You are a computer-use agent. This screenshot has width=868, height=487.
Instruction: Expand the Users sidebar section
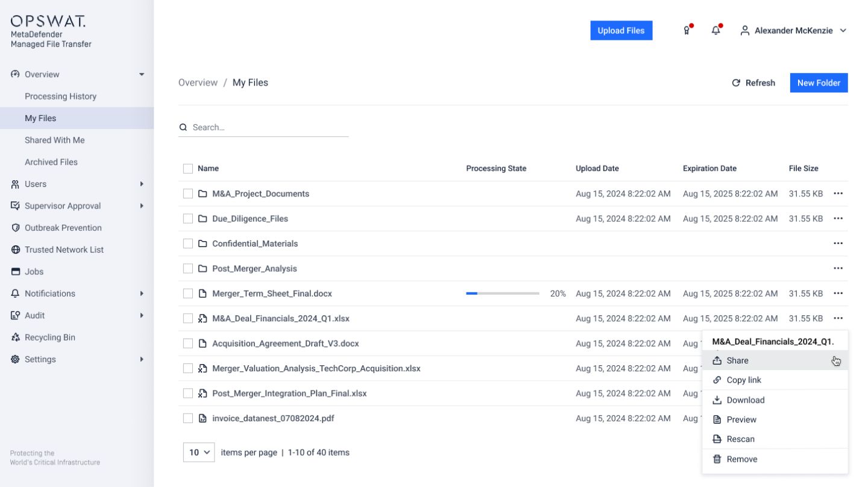[x=142, y=184]
